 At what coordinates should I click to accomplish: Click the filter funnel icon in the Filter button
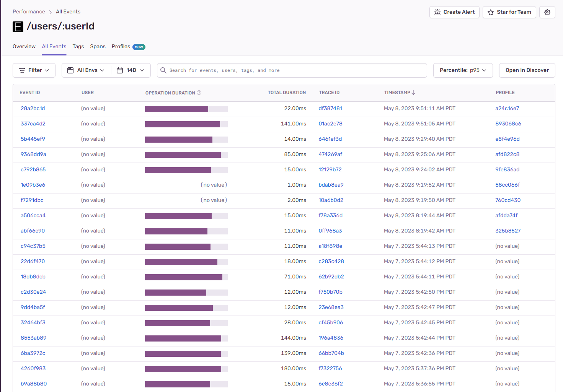23,70
